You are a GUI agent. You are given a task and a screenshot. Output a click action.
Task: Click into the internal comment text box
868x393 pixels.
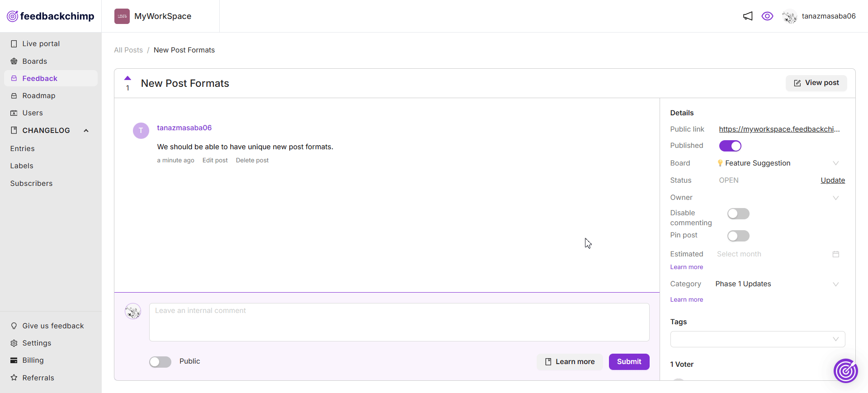[399, 322]
